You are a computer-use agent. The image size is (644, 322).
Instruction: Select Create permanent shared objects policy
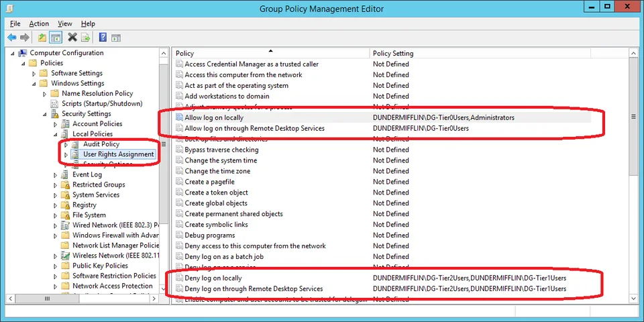coord(233,214)
